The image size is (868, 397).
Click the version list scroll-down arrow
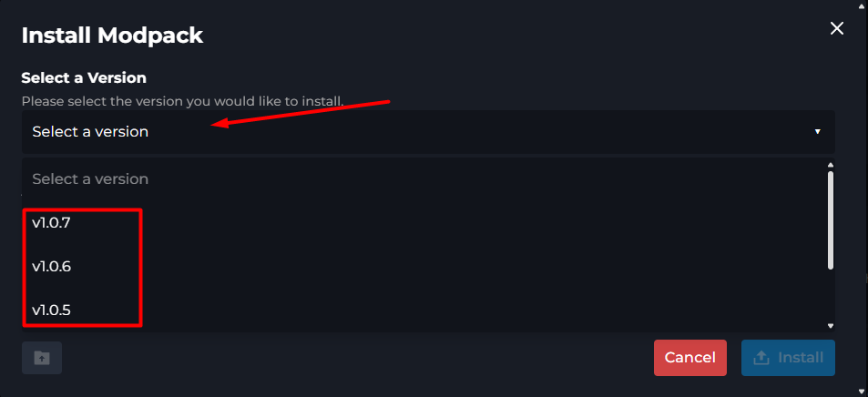point(830,326)
